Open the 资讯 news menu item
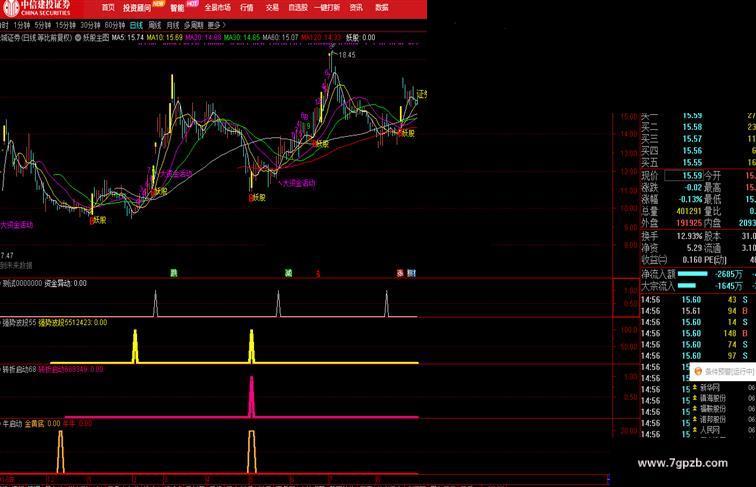This screenshot has width=756, height=487. tap(356, 8)
